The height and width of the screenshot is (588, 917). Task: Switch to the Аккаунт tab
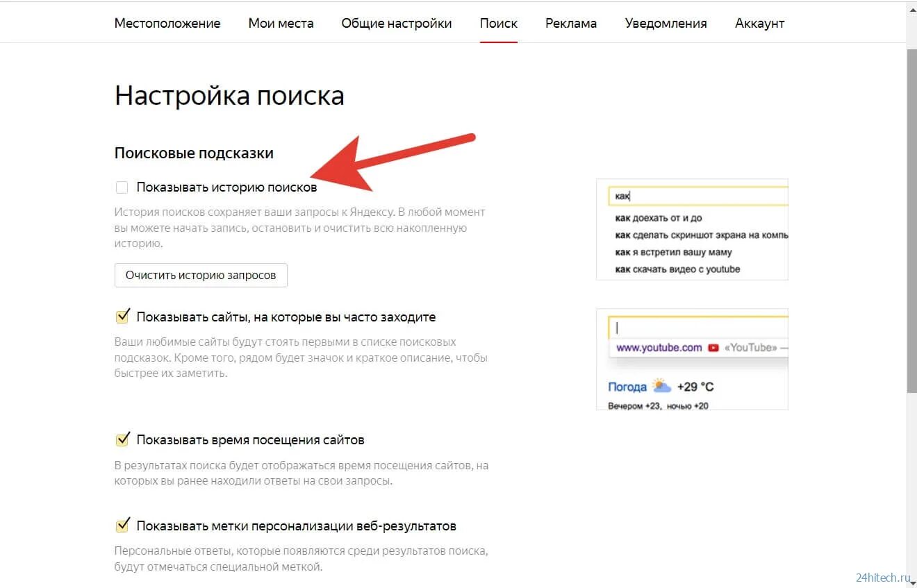(x=760, y=23)
